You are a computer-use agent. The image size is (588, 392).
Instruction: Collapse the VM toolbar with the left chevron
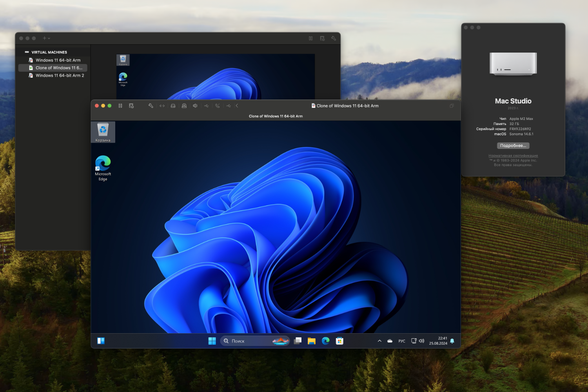(x=237, y=105)
